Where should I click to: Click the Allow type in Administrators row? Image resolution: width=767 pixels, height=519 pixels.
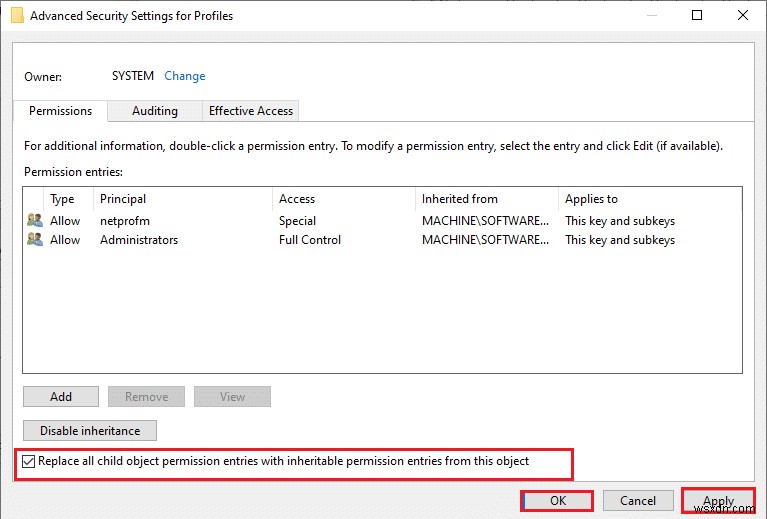(65, 240)
